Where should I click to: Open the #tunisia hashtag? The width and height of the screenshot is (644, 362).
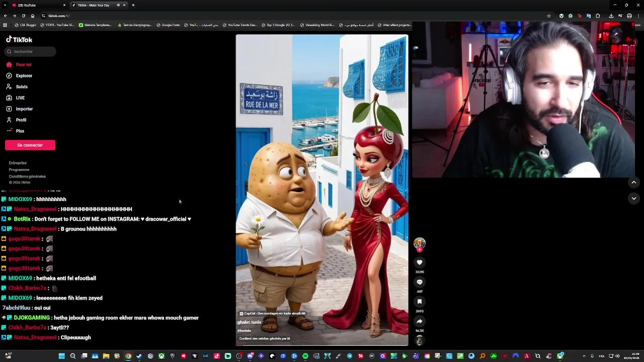pyautogui.click(x=244, y=331)
